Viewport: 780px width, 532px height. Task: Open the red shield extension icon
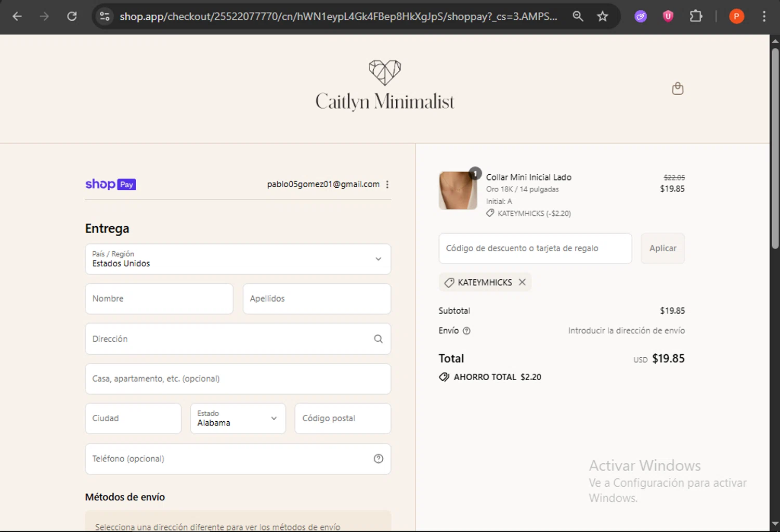(668, 16)
